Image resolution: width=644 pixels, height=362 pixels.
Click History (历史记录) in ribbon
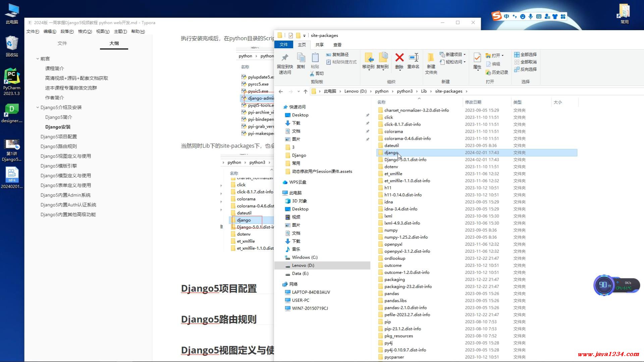(x=497, y=72)
